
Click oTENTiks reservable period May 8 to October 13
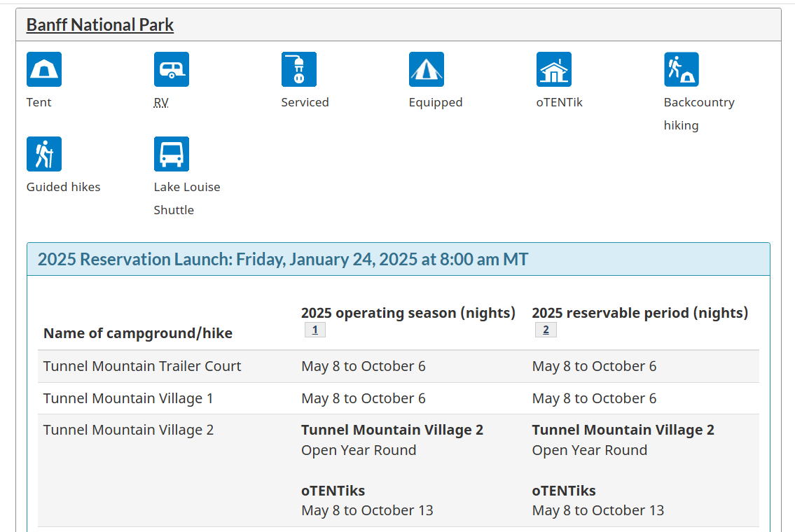(x=597, y=511)
